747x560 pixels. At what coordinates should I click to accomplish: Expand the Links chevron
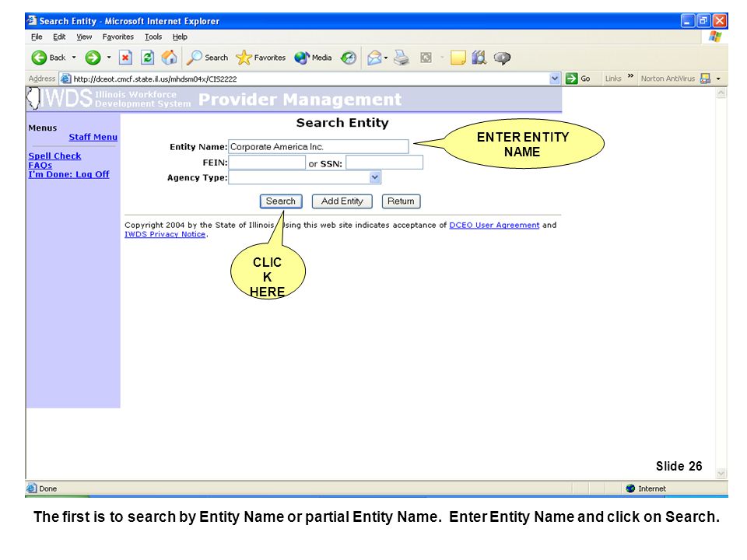point(631,76)
